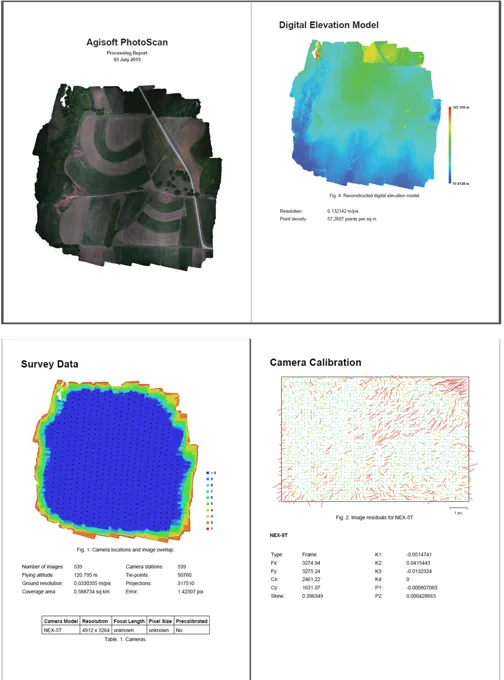Image resolution: width=504 pixels, height=680 pixels.
Task: Click the 'Table. 1. Cameras' caption
Action: tap(125, 639)
